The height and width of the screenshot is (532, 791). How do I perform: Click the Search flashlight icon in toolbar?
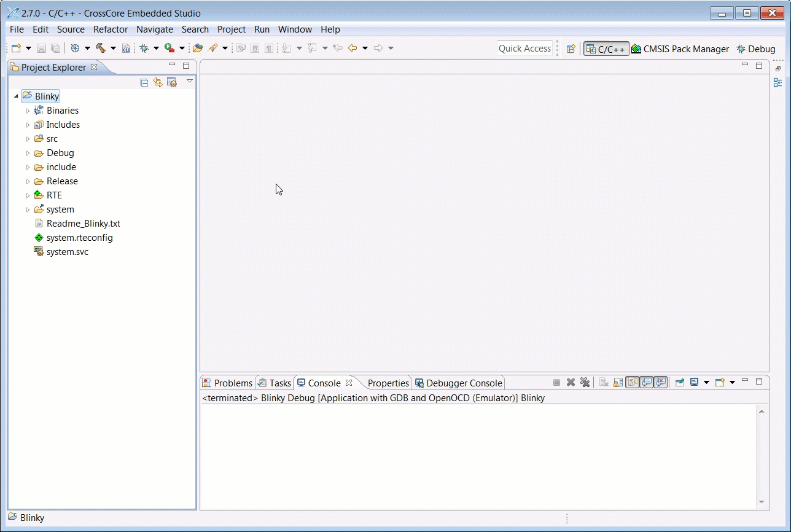point(213,48)
